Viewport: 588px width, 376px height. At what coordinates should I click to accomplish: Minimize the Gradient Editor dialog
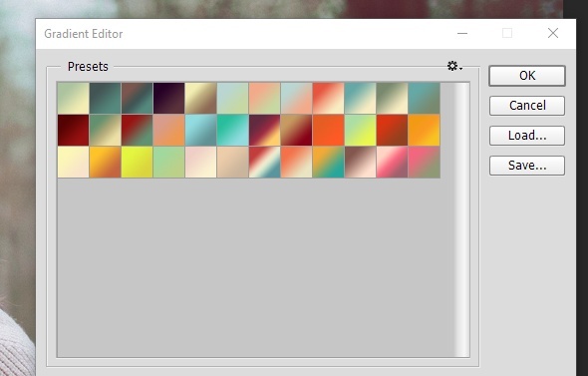tap(462, 33)
